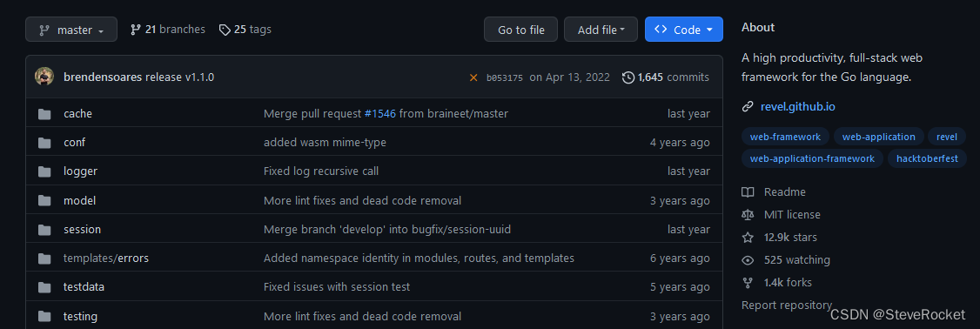Click the session folder icon
980x329 pixels.
pyautogui.click(x=44, y=230)
